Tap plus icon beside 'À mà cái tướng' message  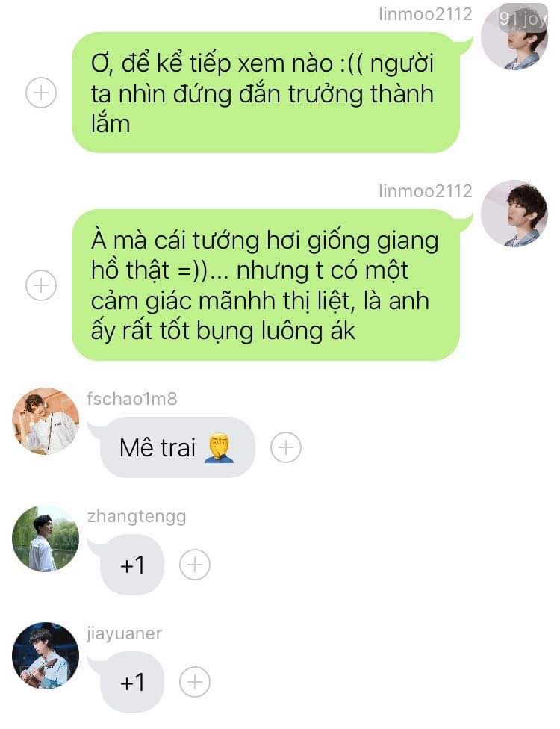(41, 285)
